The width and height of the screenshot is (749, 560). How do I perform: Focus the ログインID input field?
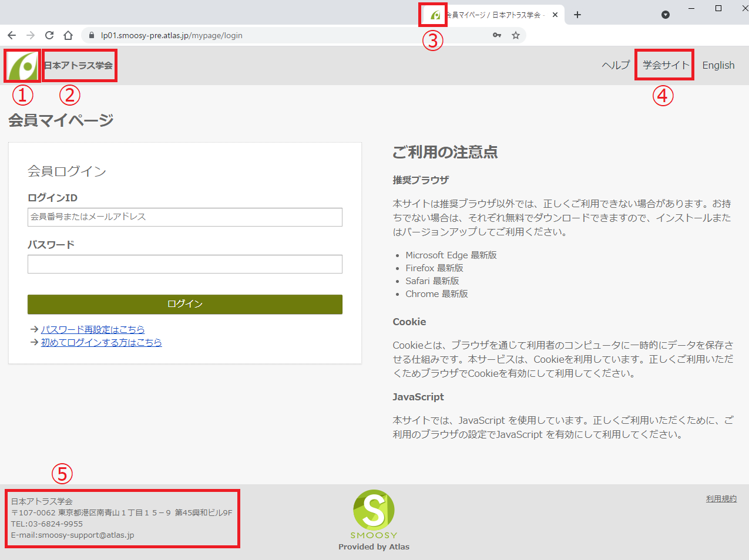click(x=185, y=217)
